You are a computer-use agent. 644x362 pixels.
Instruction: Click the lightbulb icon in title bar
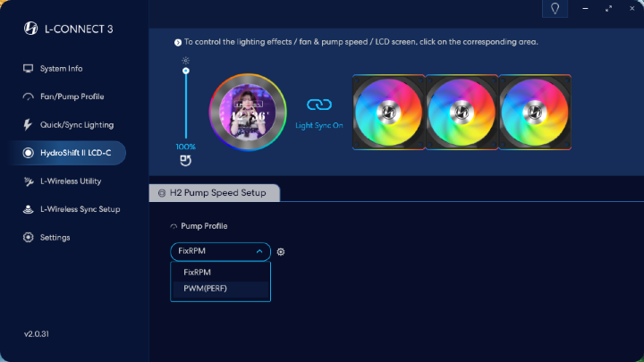click(x=555, y=9)
